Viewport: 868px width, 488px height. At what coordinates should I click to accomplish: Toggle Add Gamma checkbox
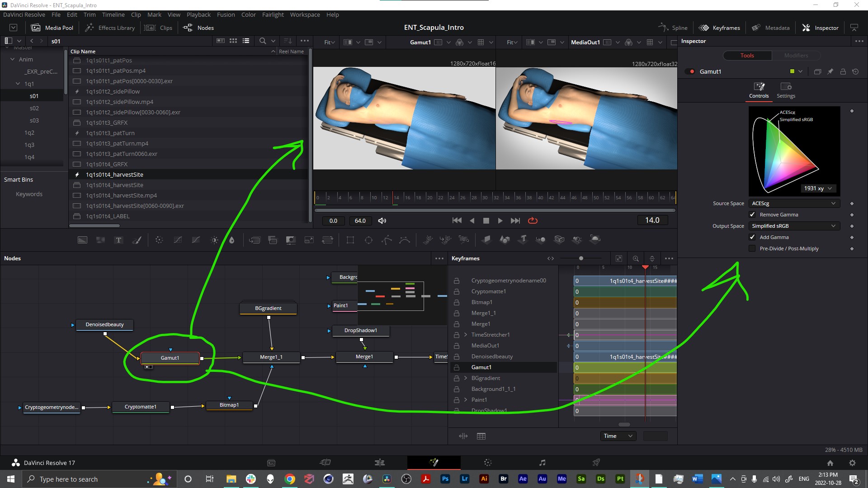[x=752, y=237]
